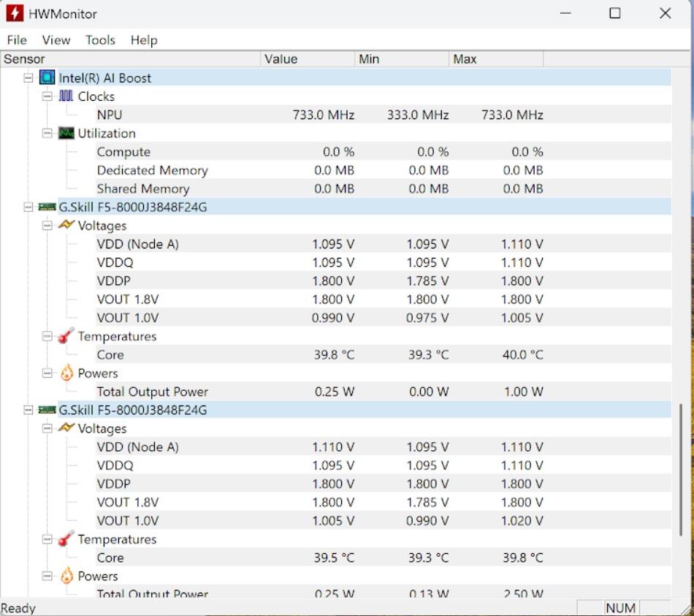Click the Clocks waveform icon
This screenshot has height=616, width=694.
66,96
